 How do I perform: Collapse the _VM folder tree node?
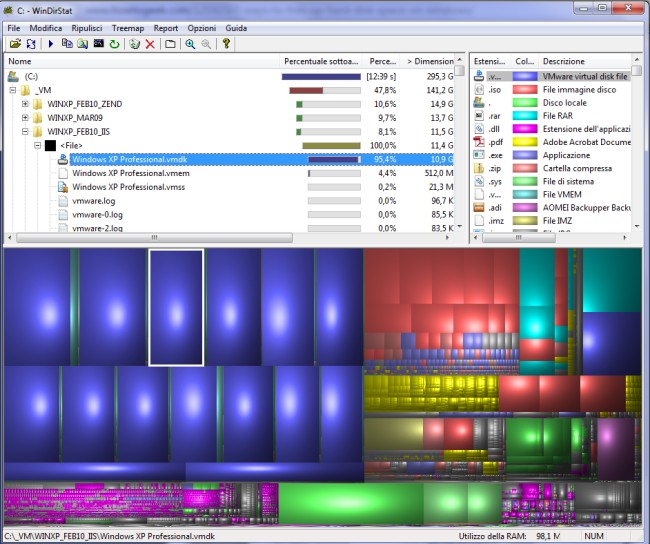point(13,90)
